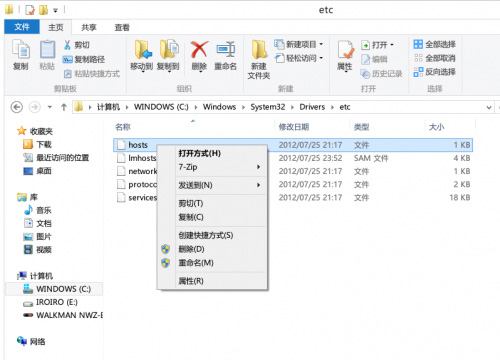Click the Rename (重命名) ribbon icon
This screenshot has height=360, width=500.
[x=226, y=49]
